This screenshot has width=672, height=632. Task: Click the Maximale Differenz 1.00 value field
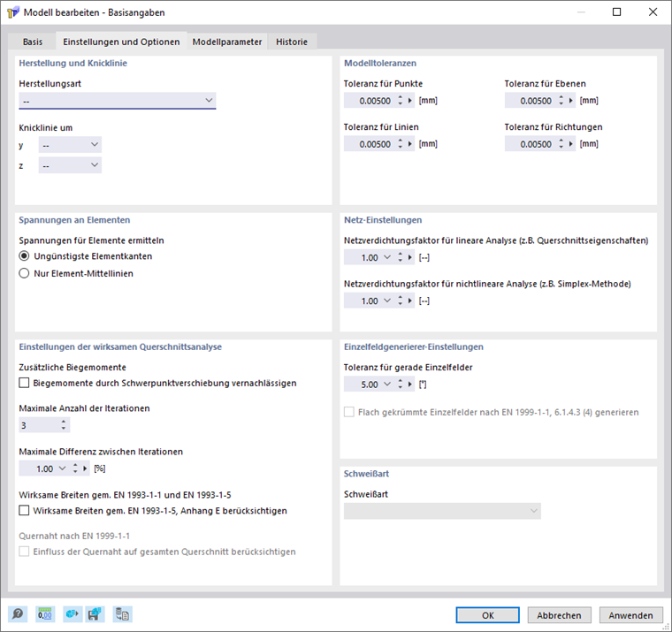click(38, 468)
